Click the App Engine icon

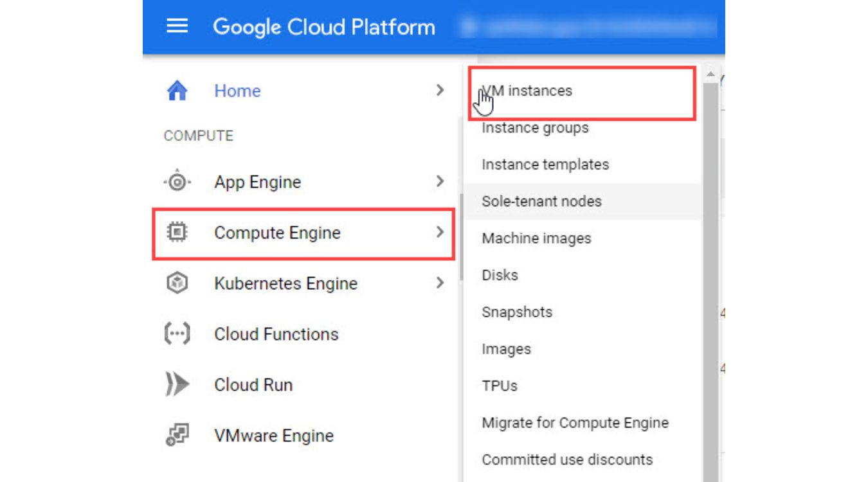177,182
